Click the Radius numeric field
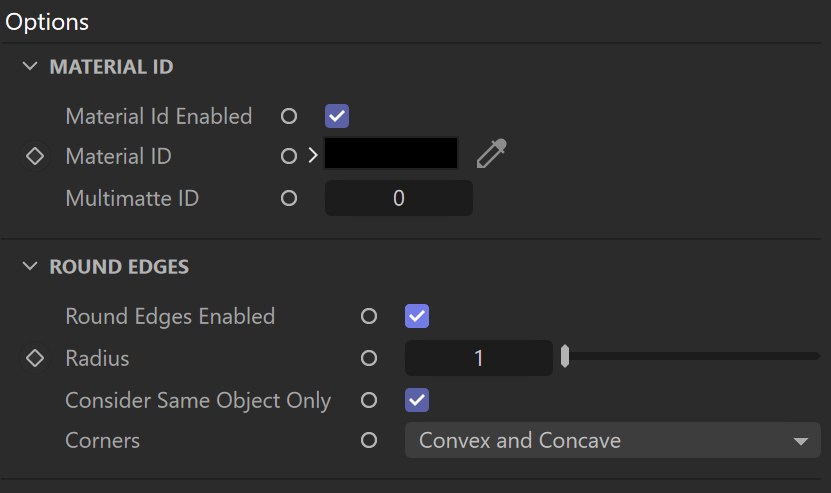The height and width of the screenshot is (493, 831). pos(479,358)
